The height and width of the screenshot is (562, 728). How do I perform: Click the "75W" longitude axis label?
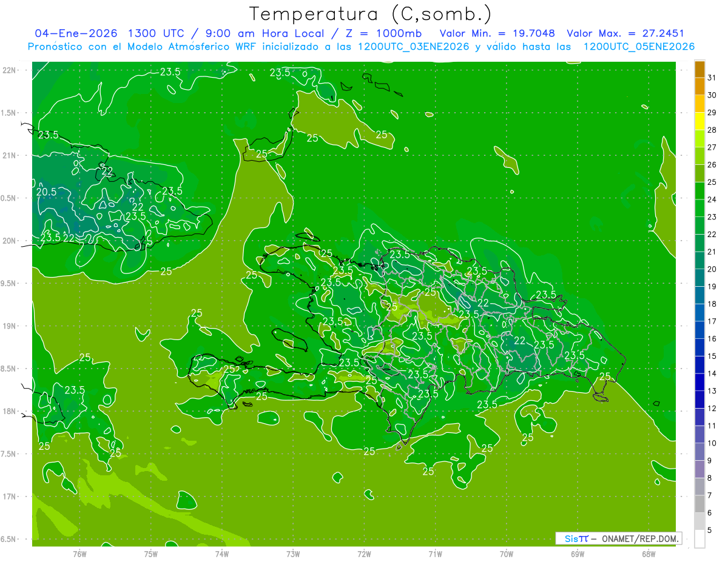151,554
